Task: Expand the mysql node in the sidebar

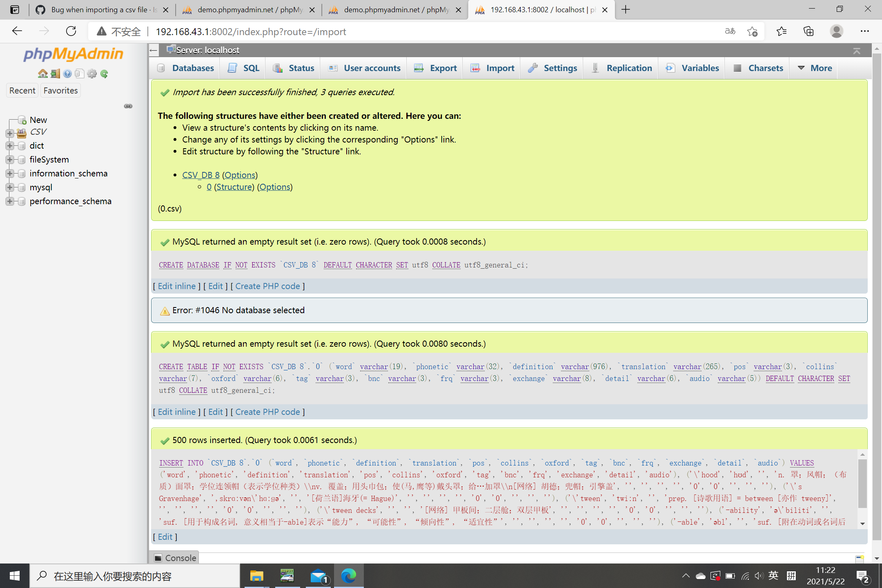Action: point(10,187)
